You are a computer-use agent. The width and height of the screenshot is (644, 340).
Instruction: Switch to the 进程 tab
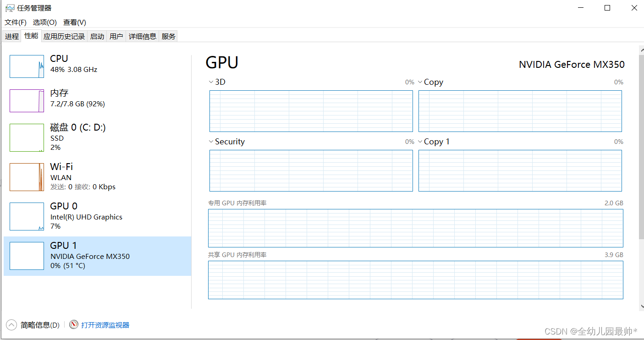(x=11, y=36)
